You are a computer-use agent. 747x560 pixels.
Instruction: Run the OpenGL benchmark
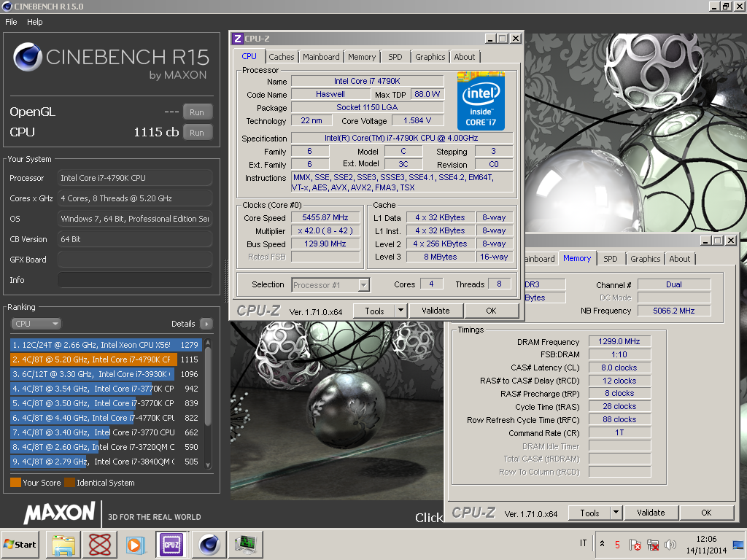(x=196, y=112)
